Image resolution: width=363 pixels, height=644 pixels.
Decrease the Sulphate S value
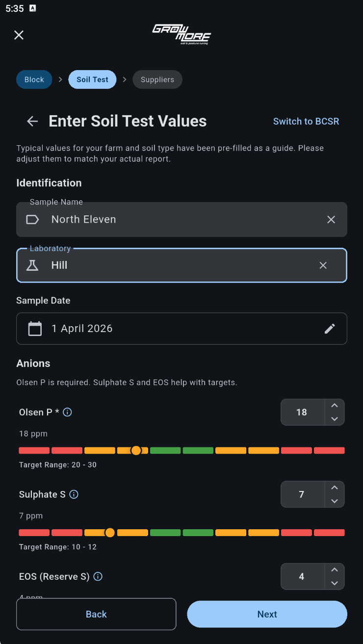pyautogui.click(x=335, y=501)
